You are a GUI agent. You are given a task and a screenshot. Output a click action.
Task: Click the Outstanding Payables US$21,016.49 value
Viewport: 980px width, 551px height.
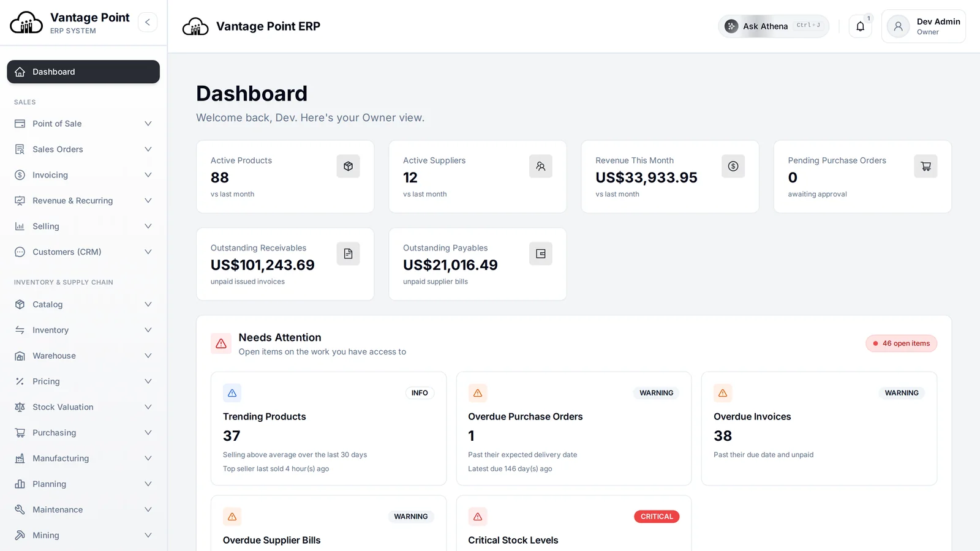point(450,265)
